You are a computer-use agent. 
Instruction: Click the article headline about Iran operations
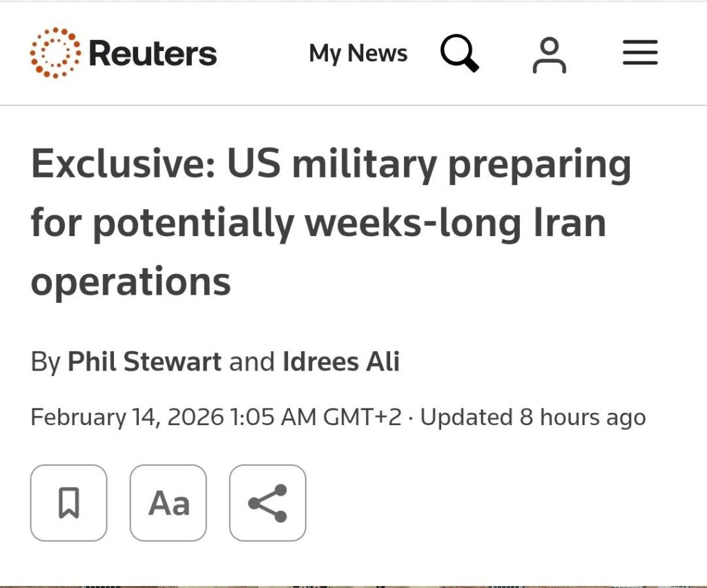(x=331, y=222)
